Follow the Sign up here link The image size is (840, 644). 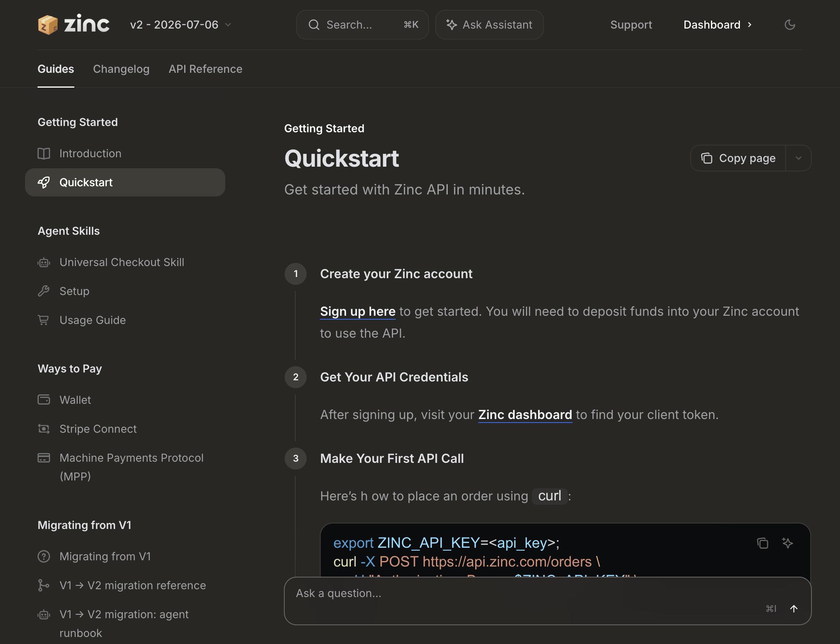358,311
